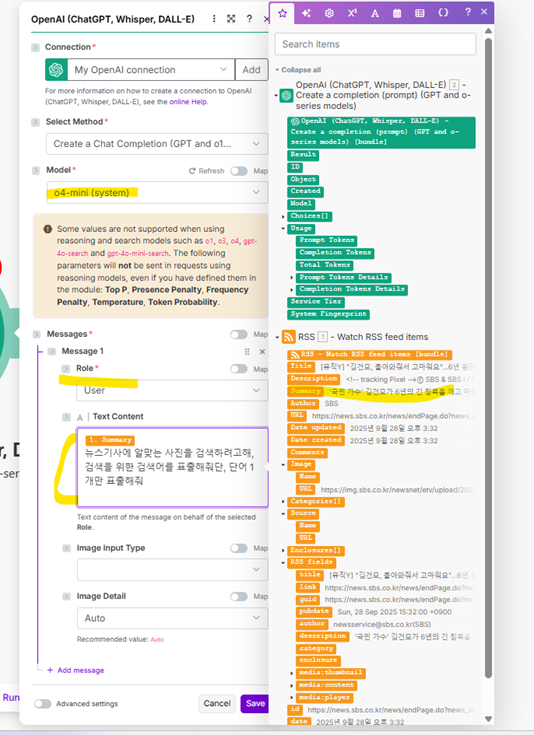Click Add message
Viewport: 534px width, 735px height.
coord(76,670)
